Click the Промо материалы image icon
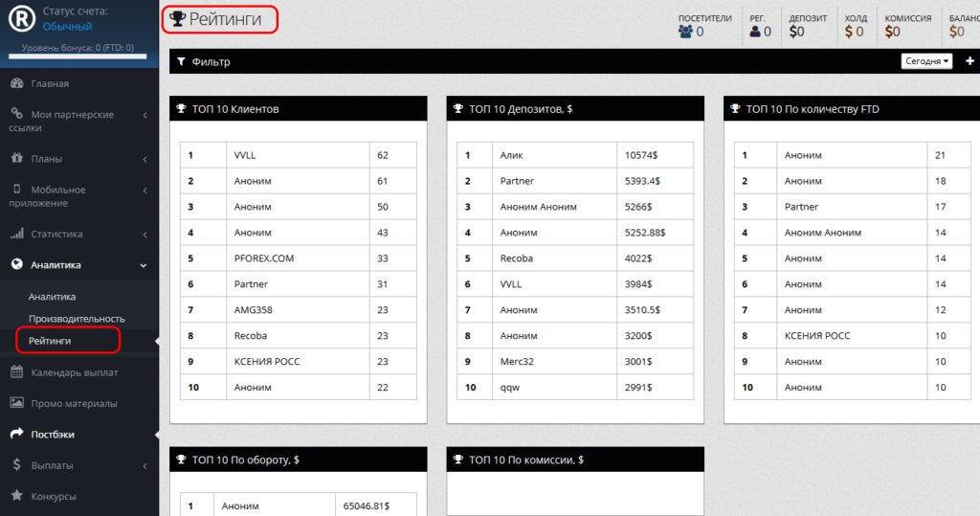 click(x=16, y=403)
